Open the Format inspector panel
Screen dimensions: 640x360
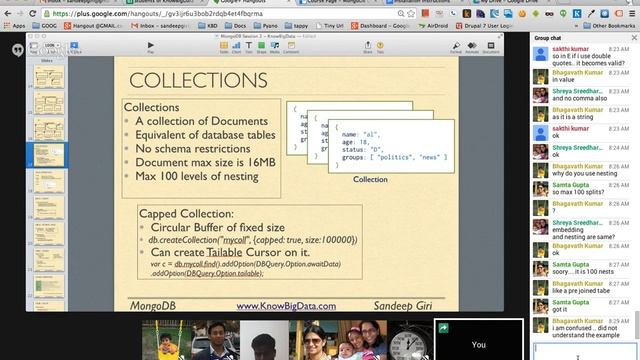[456, 47]
